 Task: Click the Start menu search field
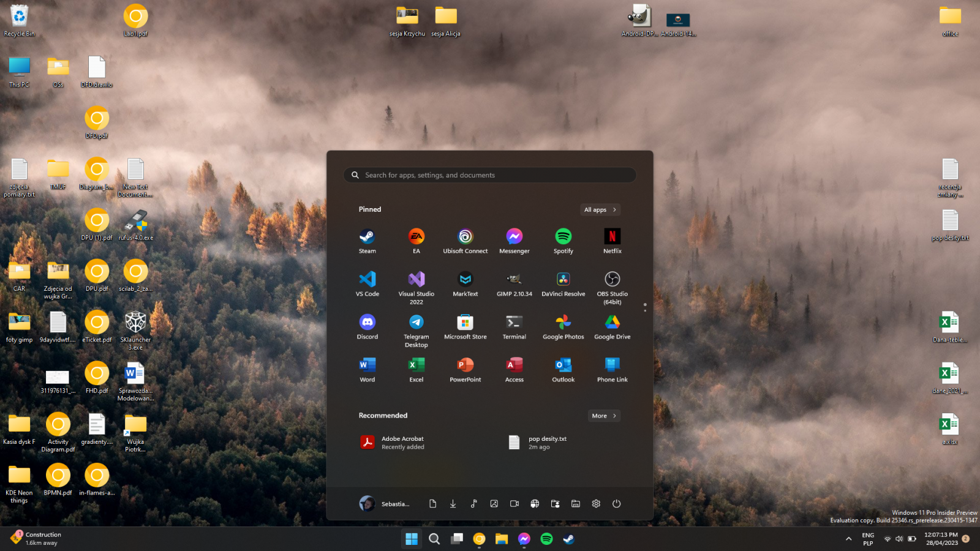click(489, 175)
